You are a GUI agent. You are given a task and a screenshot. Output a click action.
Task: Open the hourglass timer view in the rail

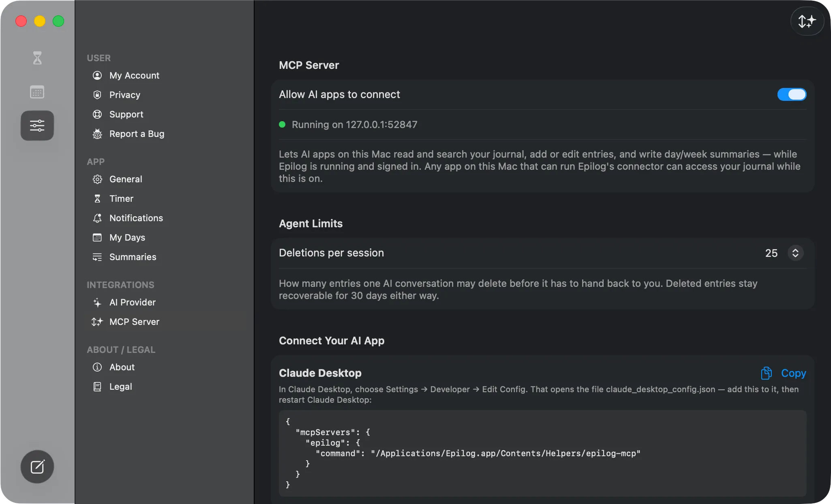coord(37,58)
